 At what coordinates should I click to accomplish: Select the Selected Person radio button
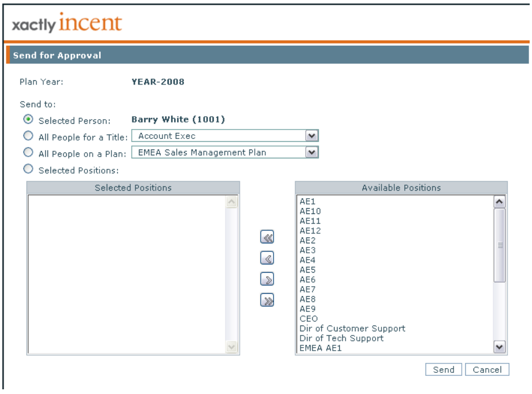coord(28,119)
